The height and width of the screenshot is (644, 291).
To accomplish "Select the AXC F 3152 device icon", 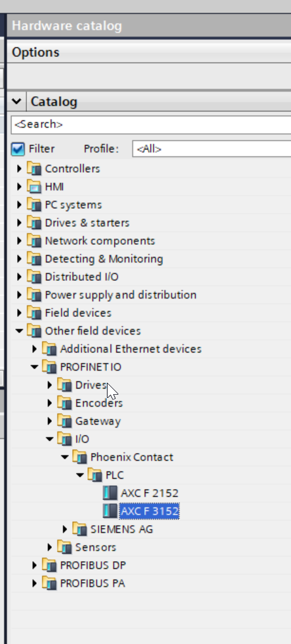I will point(110,511).
